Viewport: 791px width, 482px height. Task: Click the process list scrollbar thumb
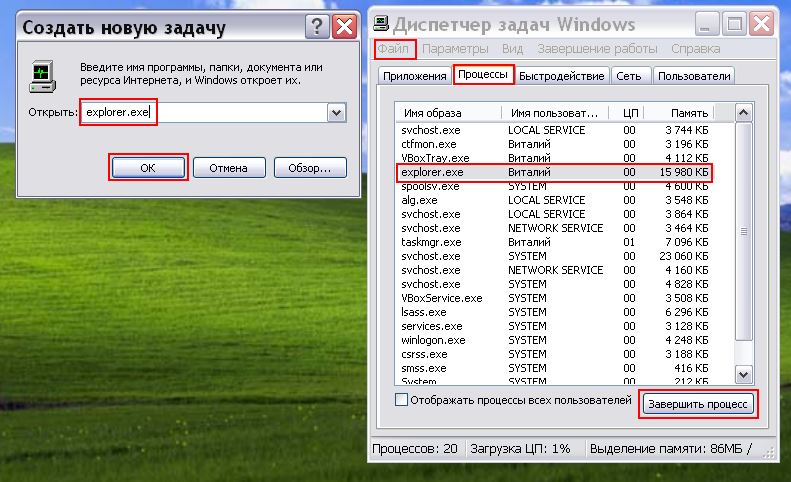[x=744, y=232]
